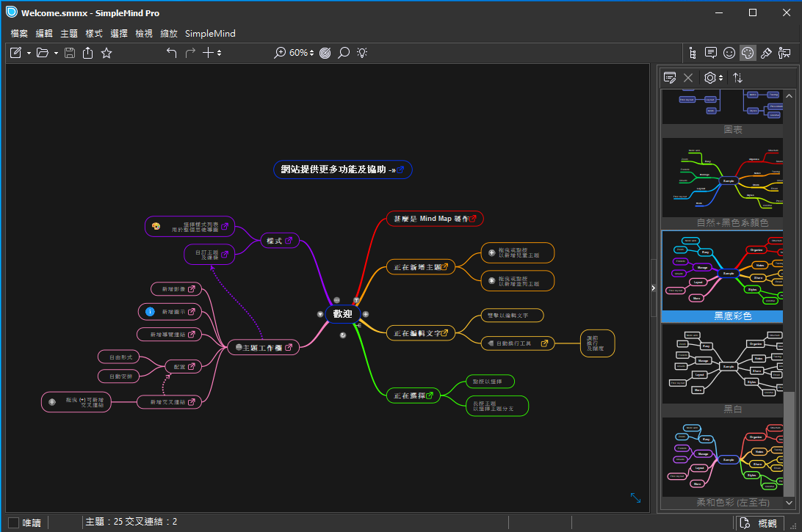
Task: Toggle the 概觀 overview button
Action: coord(759,522)
